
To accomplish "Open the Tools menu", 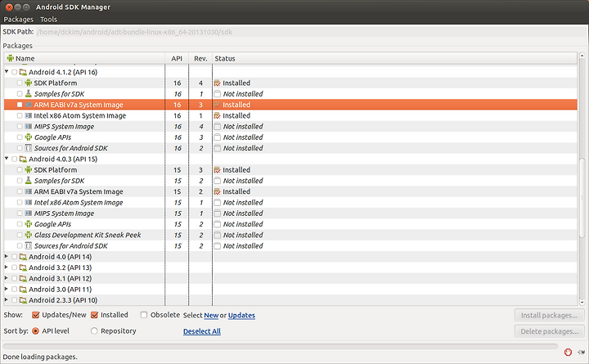I will point(48,19).
